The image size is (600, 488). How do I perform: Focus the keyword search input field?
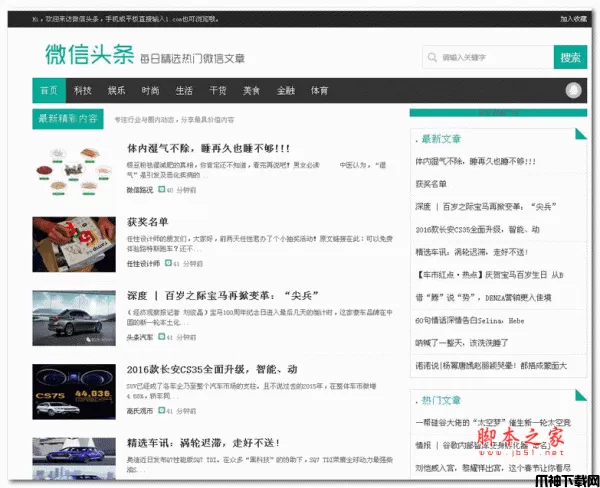point(492,58)
